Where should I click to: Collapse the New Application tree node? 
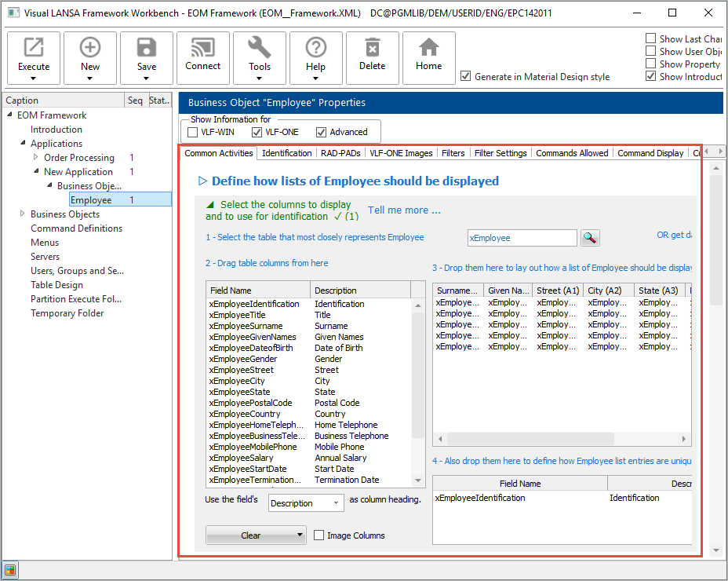tap(36, 171)
